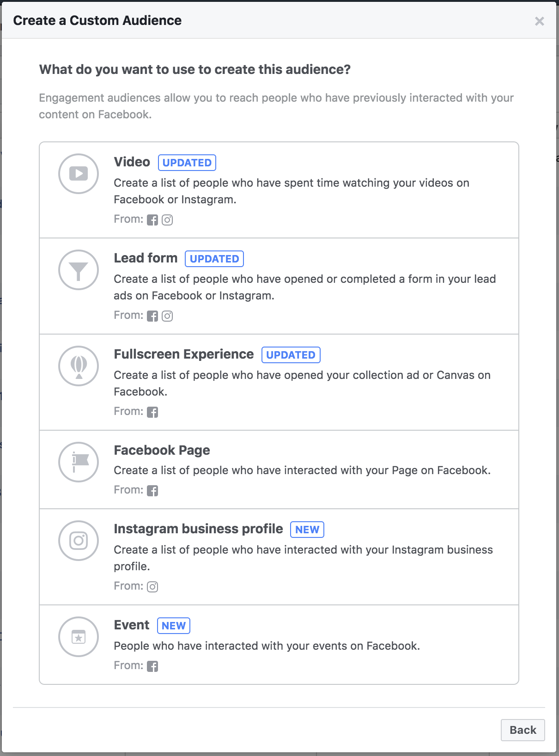Image resolution: width=559 pixels, height=756 pixels.
Task: Click the Instagram source icon under Video
Action: [x=167, y=220]
